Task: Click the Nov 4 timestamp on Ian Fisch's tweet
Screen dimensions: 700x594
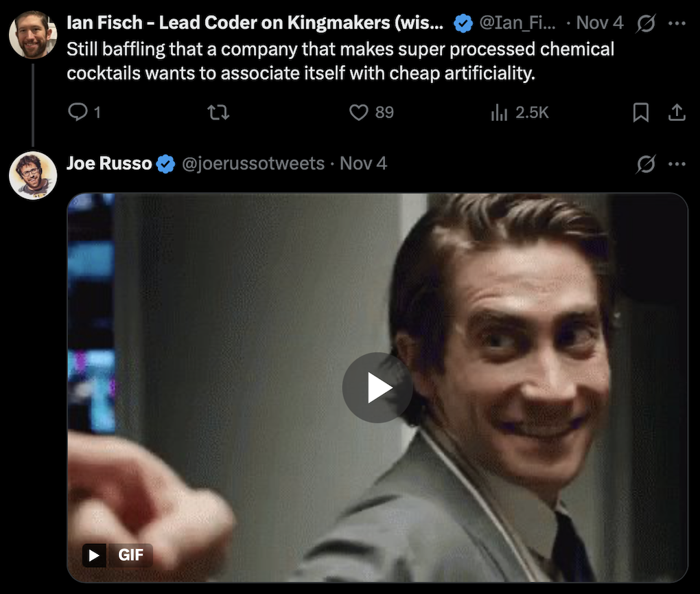Action: click(600, 23)
